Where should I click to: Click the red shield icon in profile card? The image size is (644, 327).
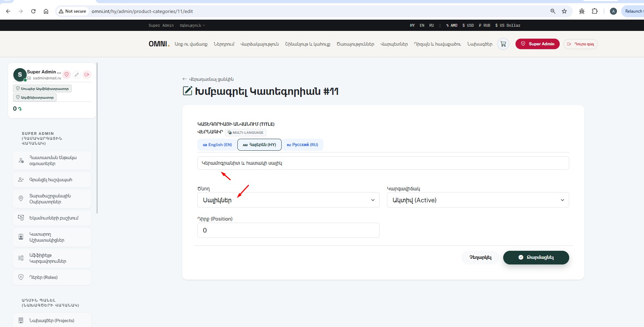(x=66, y=74)
